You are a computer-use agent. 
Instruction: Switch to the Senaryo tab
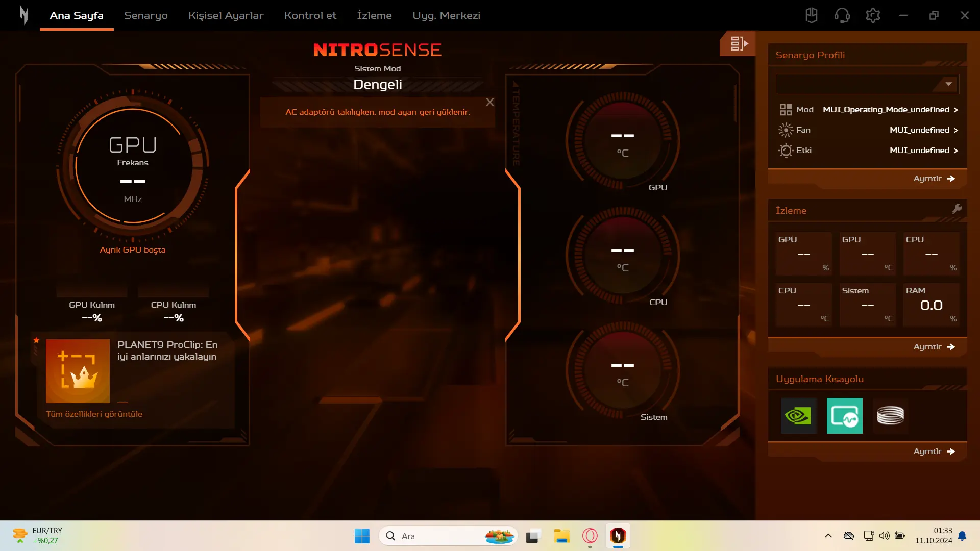point(146,15)
